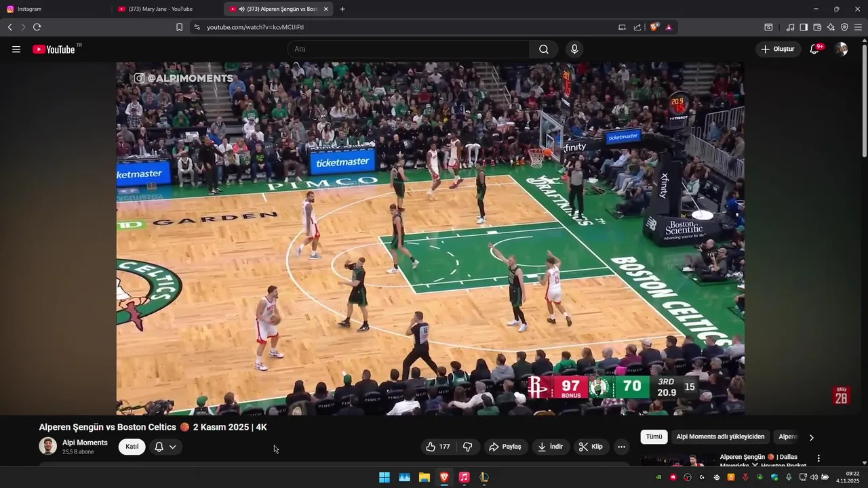868x488 pixels.
Task: Select the Alpi Moments adlı yükleyiciden chip
Action: coord(720,437)
